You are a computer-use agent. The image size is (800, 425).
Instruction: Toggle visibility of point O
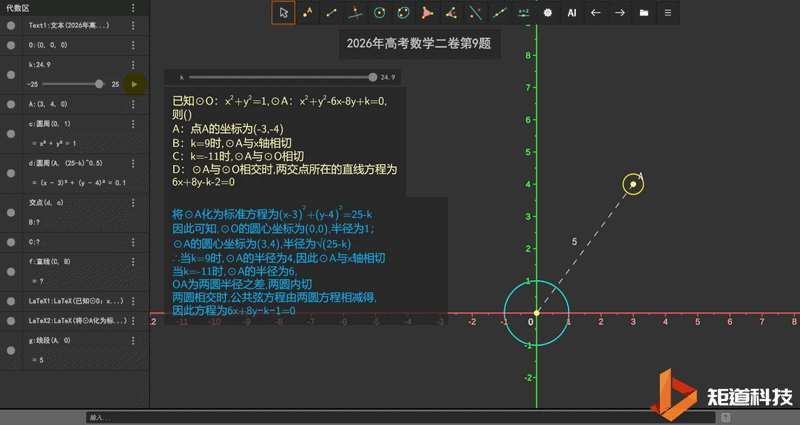(x=11, y=45)
